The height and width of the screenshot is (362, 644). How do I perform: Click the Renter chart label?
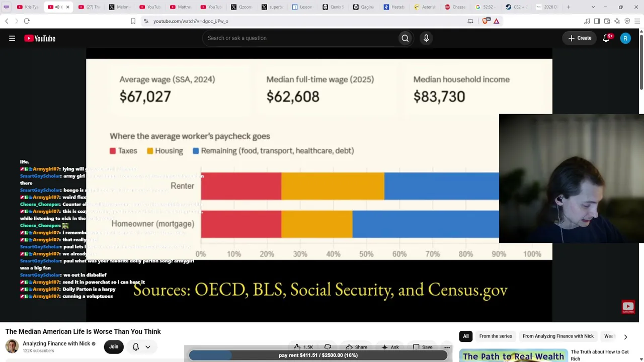(x=182, y=186)
